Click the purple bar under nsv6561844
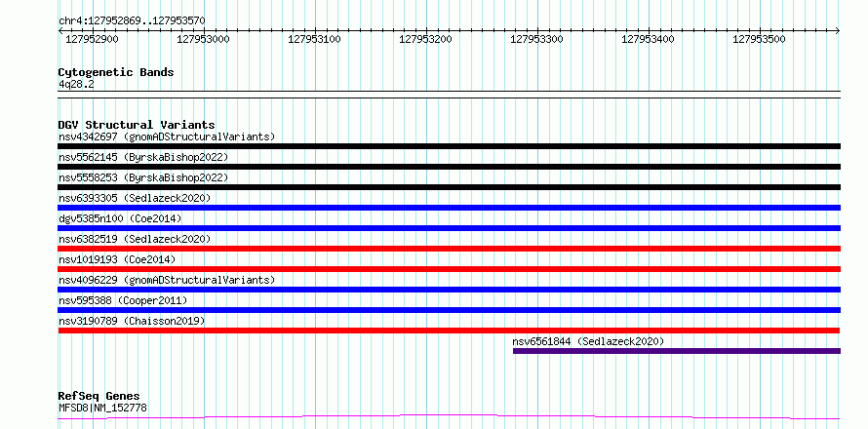This screenshot has width=868, height=429. [x=677, y=351]
